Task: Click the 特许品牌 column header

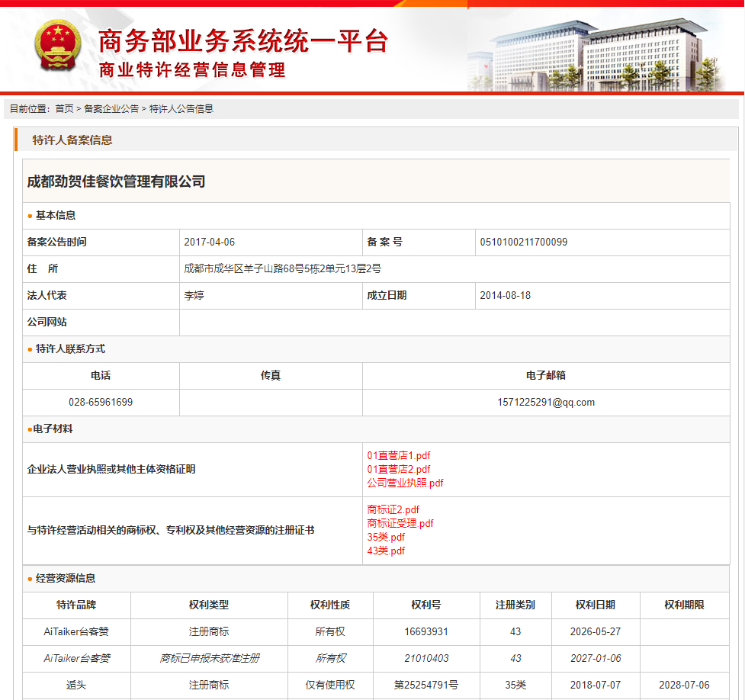Action: (x=76, y=605)
